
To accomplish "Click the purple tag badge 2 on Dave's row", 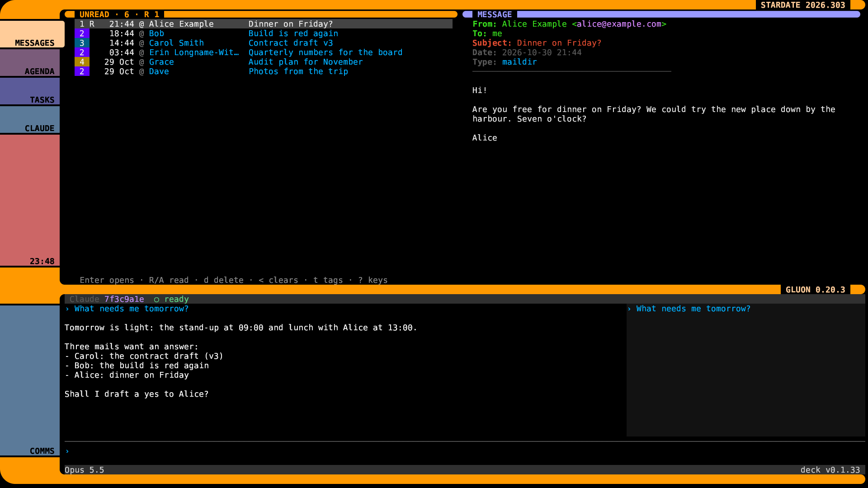I will tap(82, 71).
